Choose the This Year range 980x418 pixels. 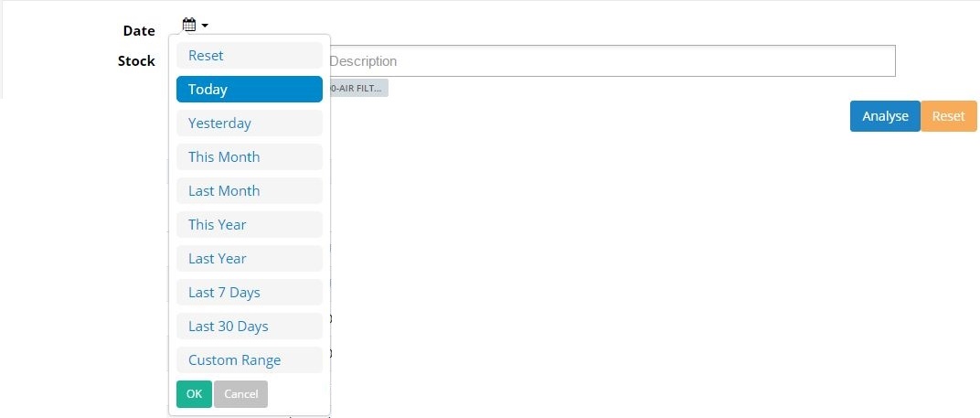tap(250, 225)
